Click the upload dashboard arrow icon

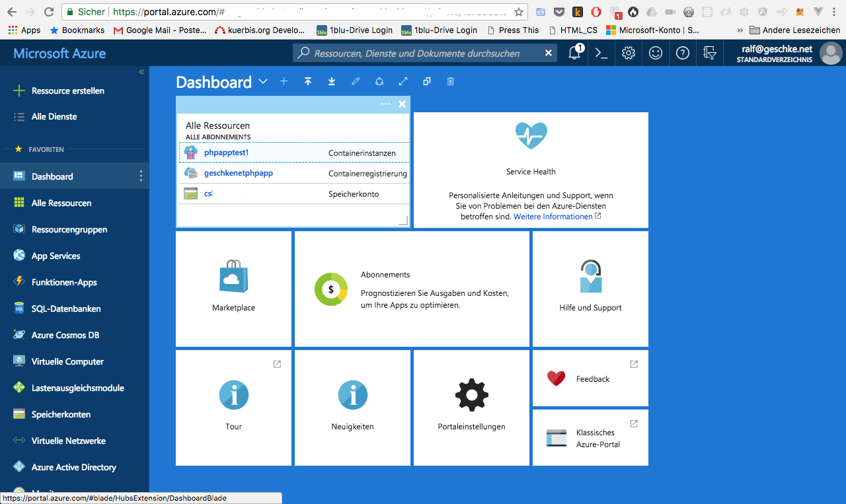click(308, 81)
